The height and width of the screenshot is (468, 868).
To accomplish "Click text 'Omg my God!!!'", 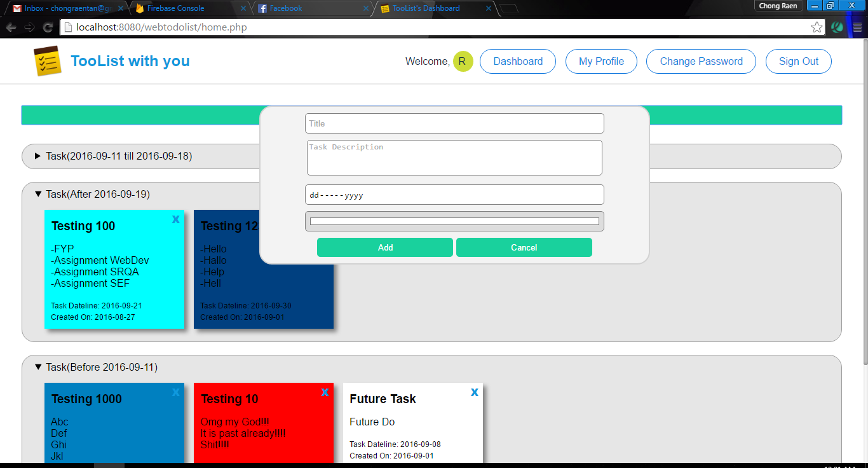I will pyautogui.click(x=235, y=422).
